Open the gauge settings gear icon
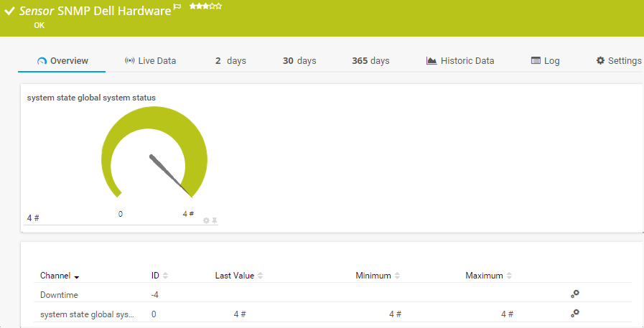Image resolution: width=644 pixels, height=328 pixels. [206, 220]
